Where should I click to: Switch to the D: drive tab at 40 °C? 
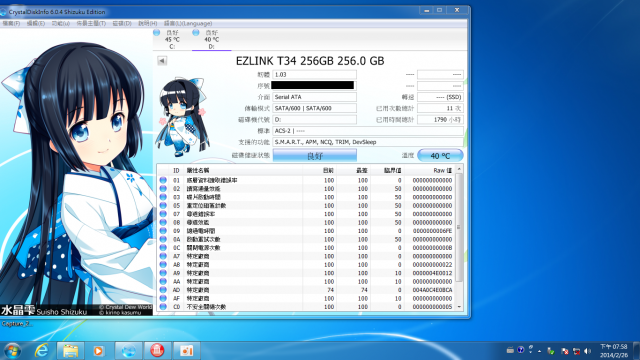pyautogui.click(x=211, y=39)
